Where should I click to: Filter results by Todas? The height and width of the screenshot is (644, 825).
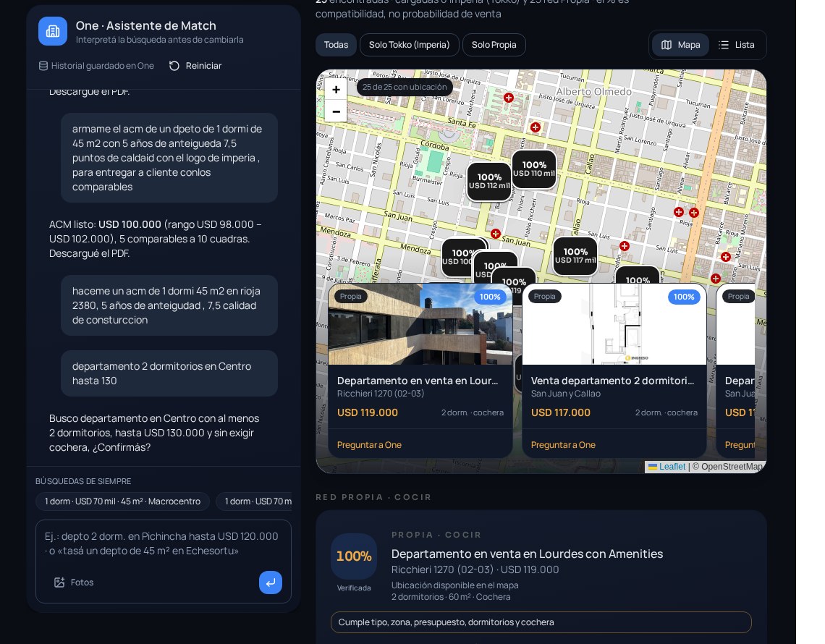[x=336, y=45]
